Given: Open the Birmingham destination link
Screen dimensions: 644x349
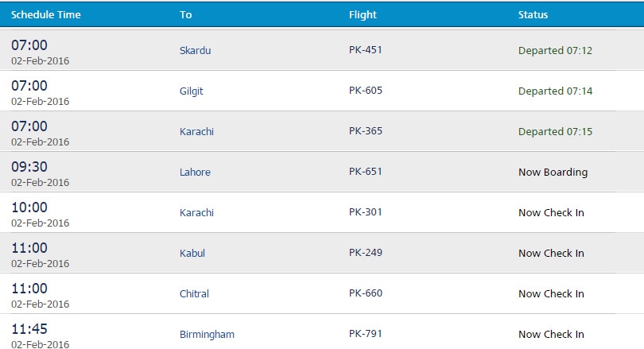Looking at the screenshot, I should tap(207, 334).
